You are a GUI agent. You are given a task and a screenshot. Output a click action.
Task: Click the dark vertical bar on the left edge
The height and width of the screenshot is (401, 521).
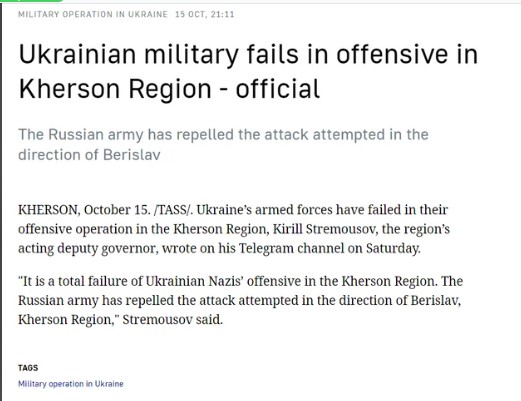(x=1, y=202)
